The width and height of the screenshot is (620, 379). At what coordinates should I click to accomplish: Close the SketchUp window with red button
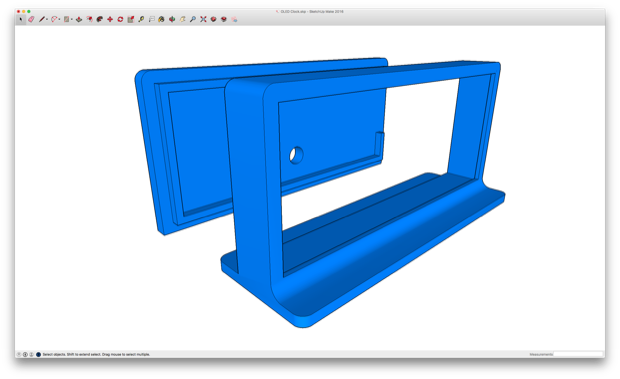(x=18, y=11)
